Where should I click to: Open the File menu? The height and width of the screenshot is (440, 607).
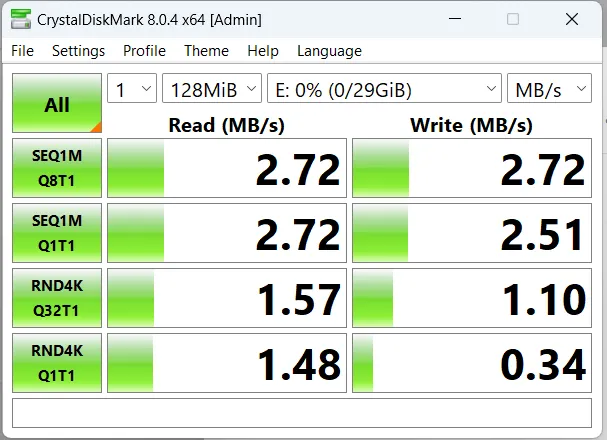pyautogui.click(x=22, y=51)
